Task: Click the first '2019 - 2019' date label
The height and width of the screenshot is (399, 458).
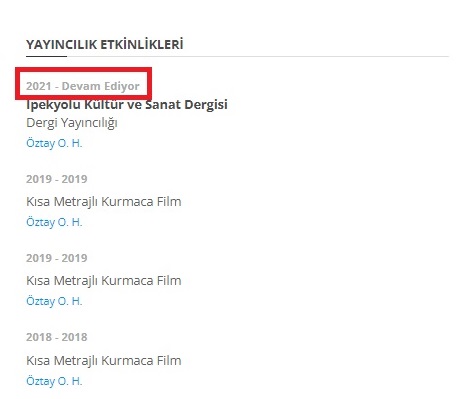Action: [x=57, y=179]
